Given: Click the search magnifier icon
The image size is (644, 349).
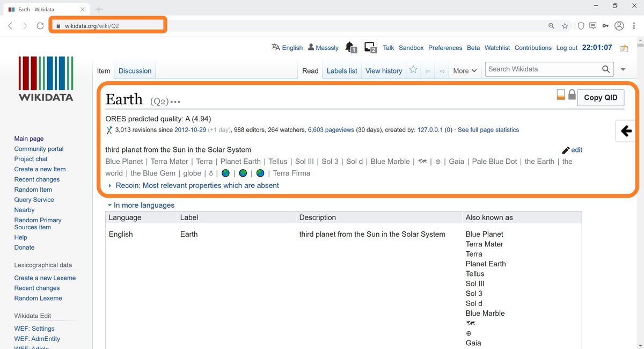Looking at the screenshot, I should tap(606, 69).
